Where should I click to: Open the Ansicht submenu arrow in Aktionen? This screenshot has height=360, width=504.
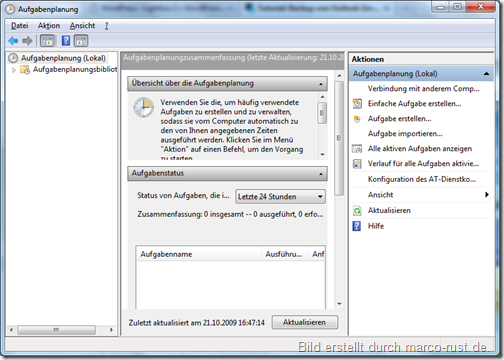(487, 195)
